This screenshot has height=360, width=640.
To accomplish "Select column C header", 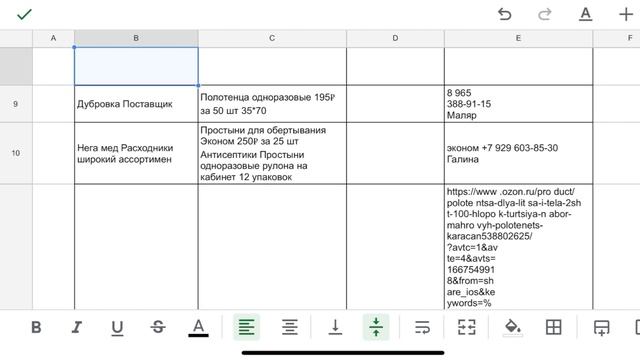I will point(272,38).
